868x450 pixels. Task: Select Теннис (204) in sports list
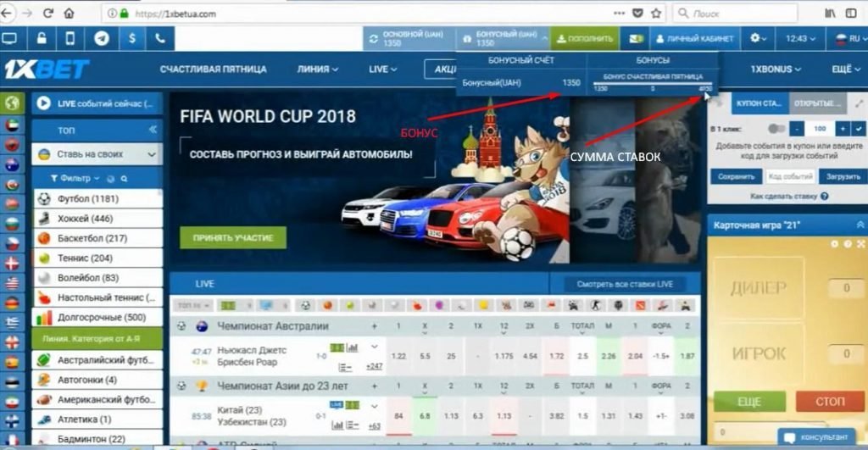tap(97, 258)
